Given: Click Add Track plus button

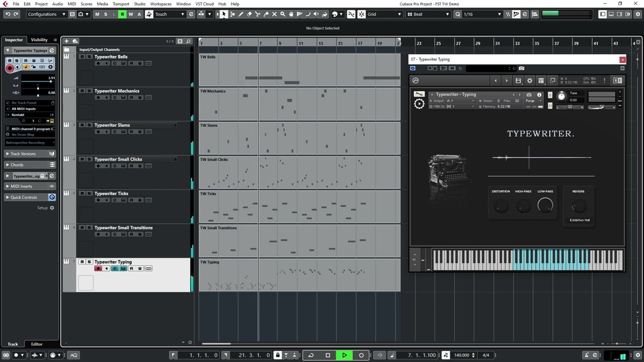Looking at the screenshot, I should click(x=66, y=41).
